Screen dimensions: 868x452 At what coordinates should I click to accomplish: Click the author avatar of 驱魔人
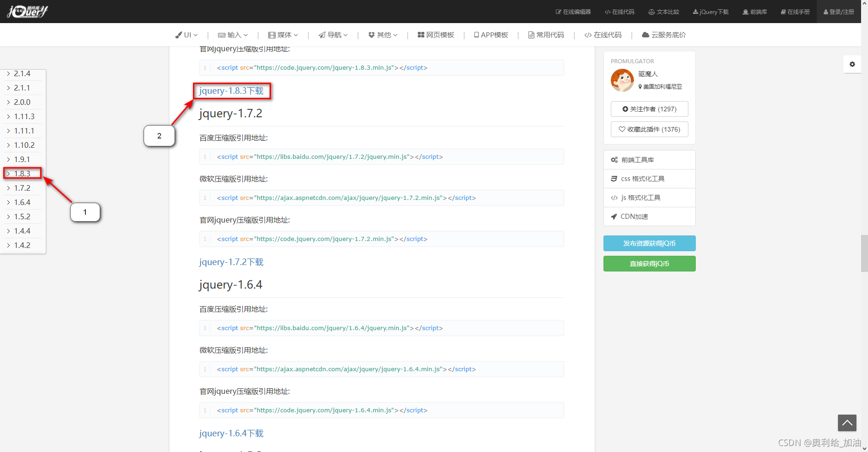pos(622,80)
